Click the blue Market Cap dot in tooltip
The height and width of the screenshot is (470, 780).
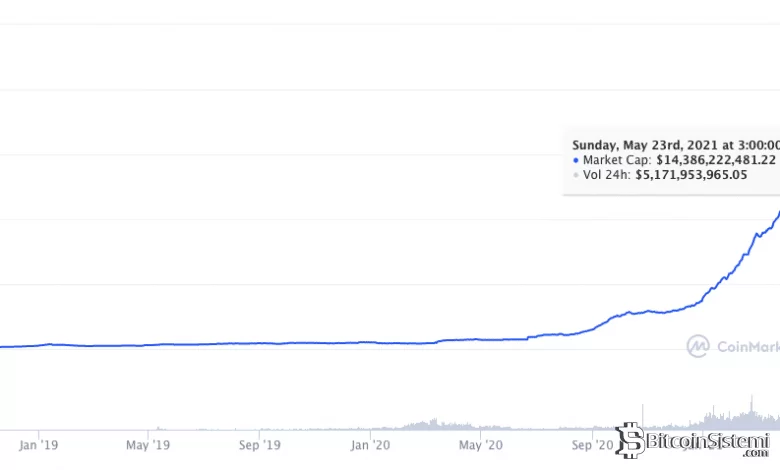(576, 159)
